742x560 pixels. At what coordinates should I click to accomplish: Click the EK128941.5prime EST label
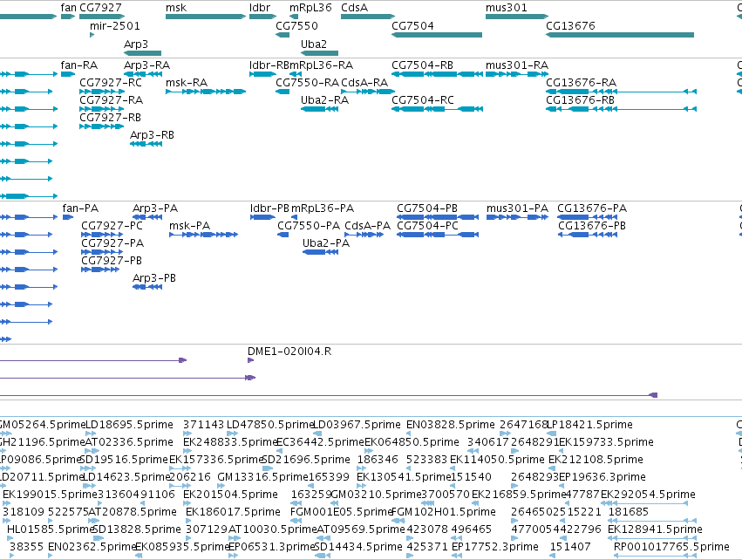[655, 529]
